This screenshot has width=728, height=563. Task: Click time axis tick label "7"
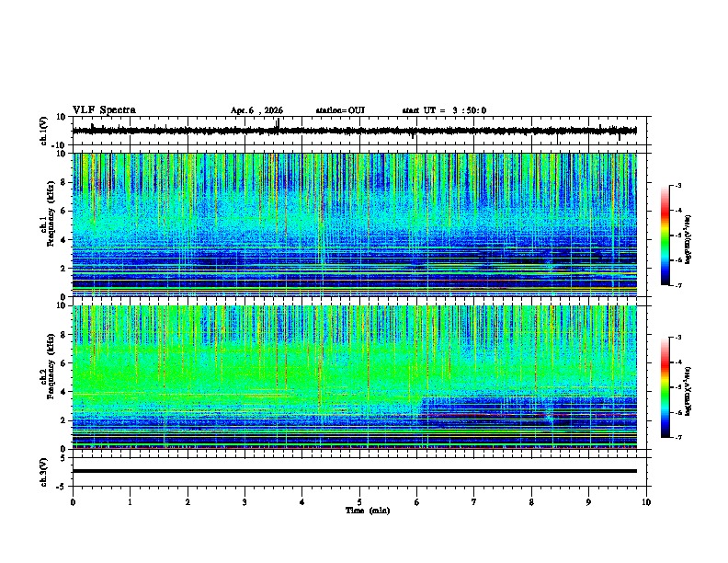(474, 502)
